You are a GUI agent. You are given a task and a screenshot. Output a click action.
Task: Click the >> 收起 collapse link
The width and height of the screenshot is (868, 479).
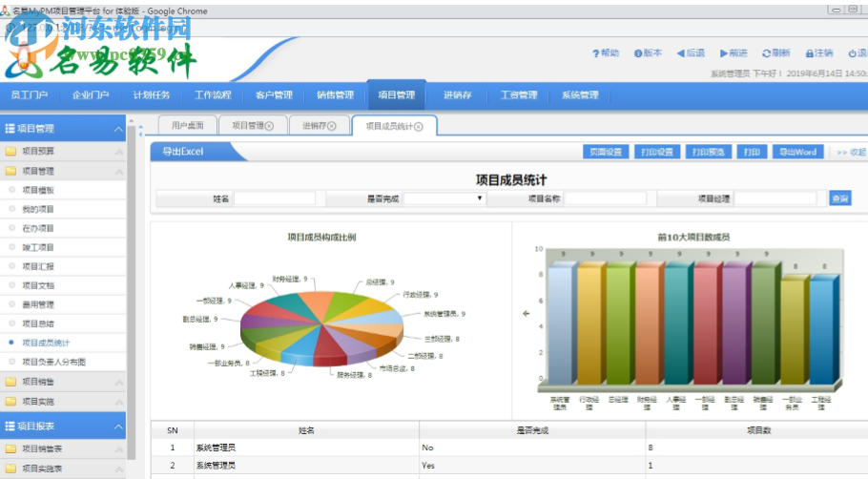pos(852,152)
